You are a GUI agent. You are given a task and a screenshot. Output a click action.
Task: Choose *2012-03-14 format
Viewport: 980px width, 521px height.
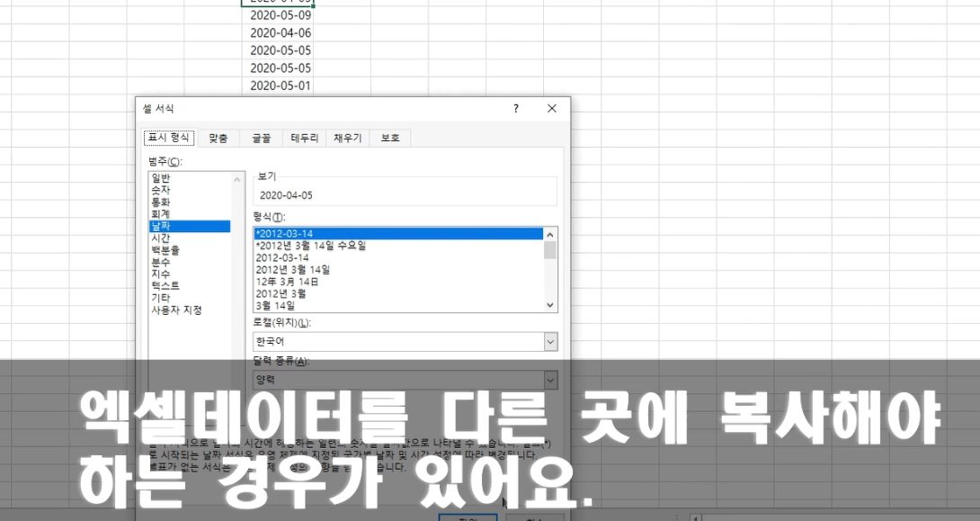[399, 233]
